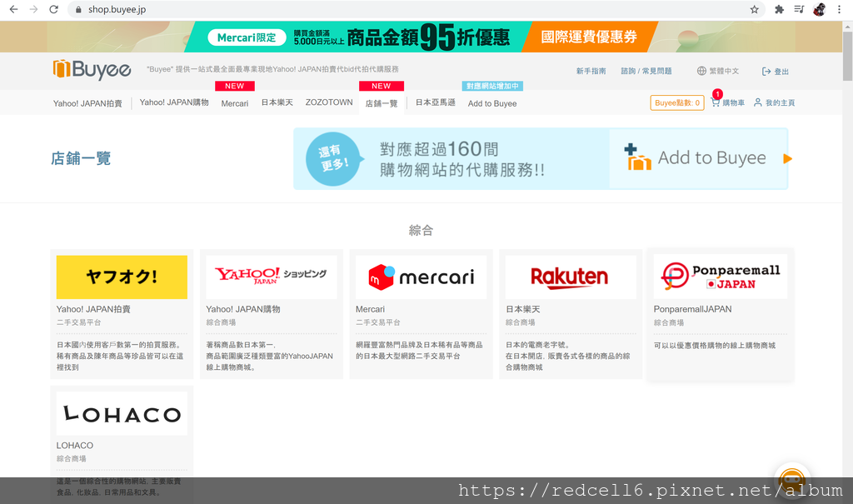Select Yahoo! JAPAN購物 nav tab
The height and width of the screenshot is (504, 853).
click(x=174, y=102)
